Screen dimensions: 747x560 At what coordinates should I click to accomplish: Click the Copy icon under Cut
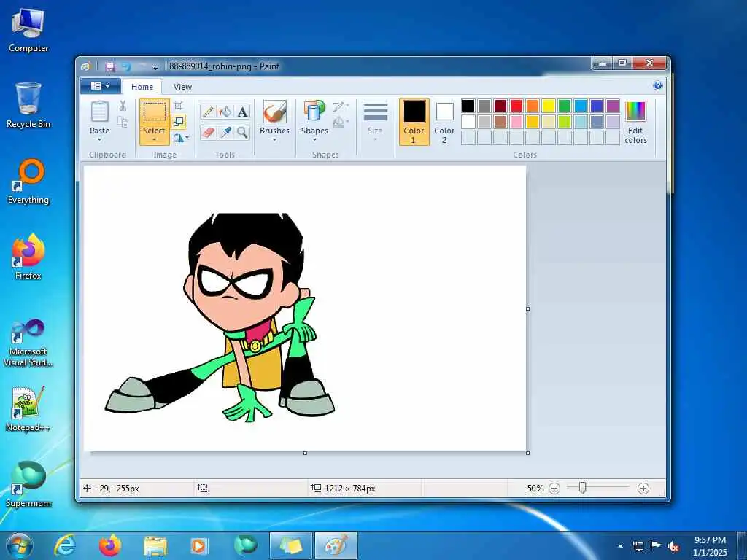point(123,122)
